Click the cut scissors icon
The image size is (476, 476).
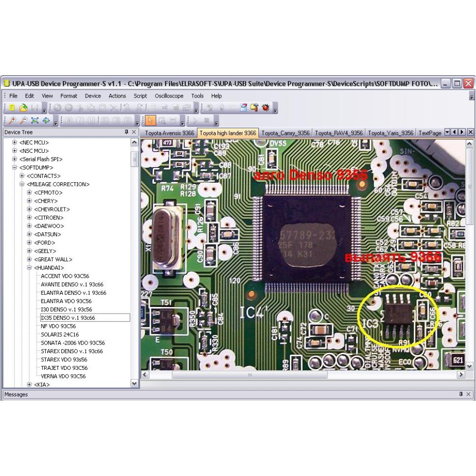80,108
